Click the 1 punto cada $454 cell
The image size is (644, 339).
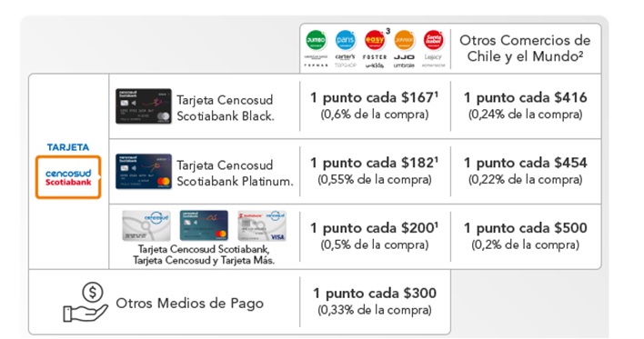click(x=526, y=170)
